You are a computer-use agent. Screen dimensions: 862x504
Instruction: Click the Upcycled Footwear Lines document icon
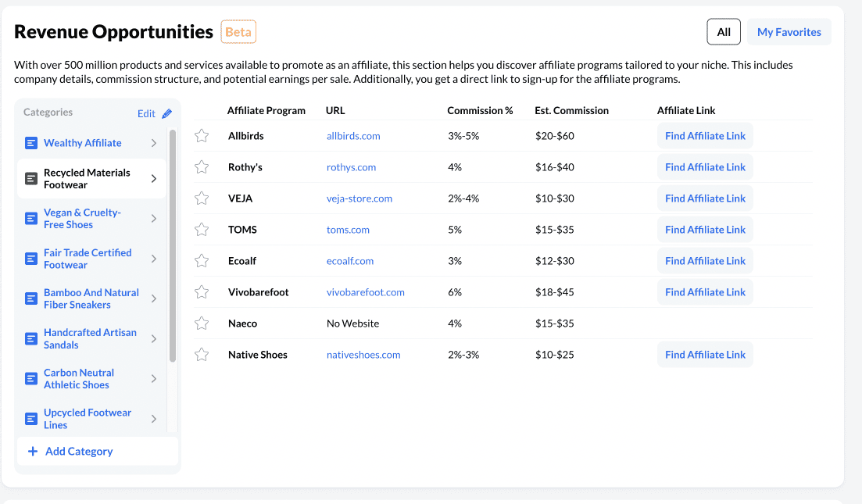click(x=31, y=419)
